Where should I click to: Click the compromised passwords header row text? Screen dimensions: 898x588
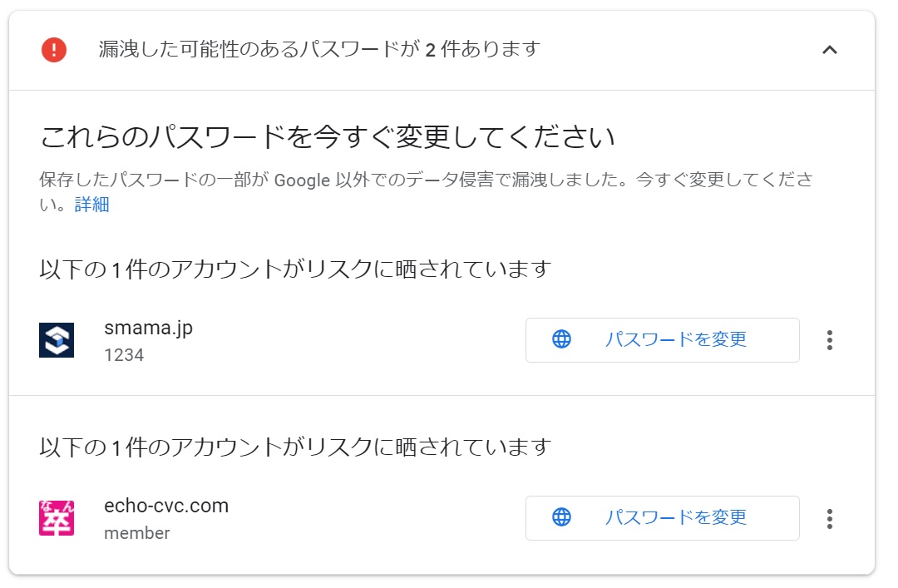click(x=319, y=50)
